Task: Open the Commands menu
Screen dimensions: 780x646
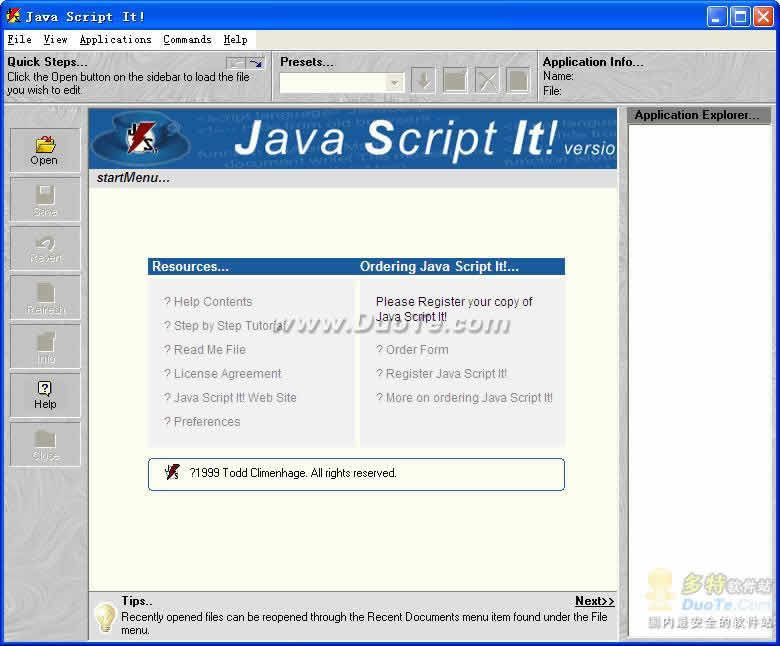Action: [187, 39]
